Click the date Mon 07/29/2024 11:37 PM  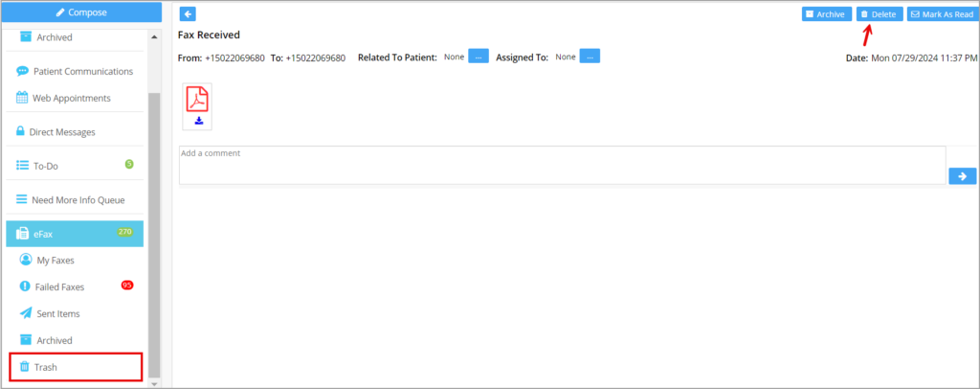[x=924, y=58]
